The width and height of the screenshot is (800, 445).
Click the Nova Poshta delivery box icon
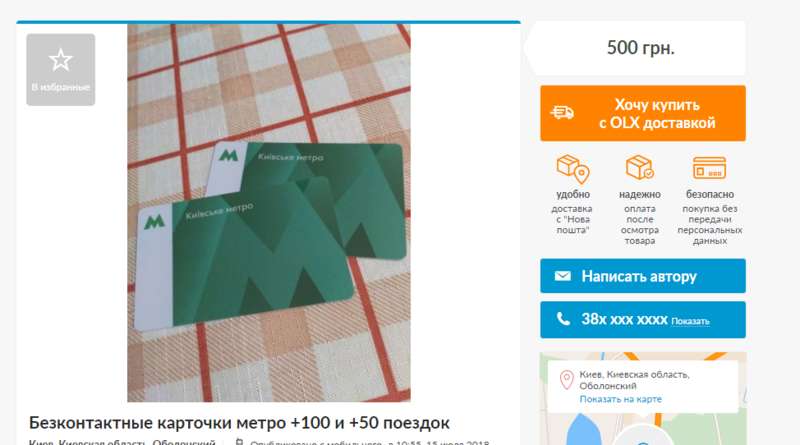tap(572, 169)
